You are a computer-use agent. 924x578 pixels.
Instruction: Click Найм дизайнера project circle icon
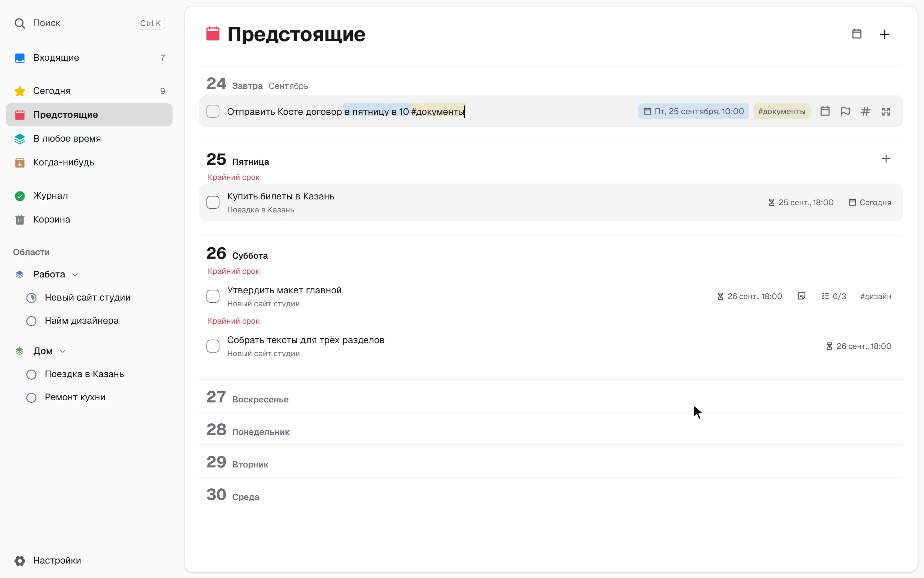pyautogui.click(x=31, y=321)
